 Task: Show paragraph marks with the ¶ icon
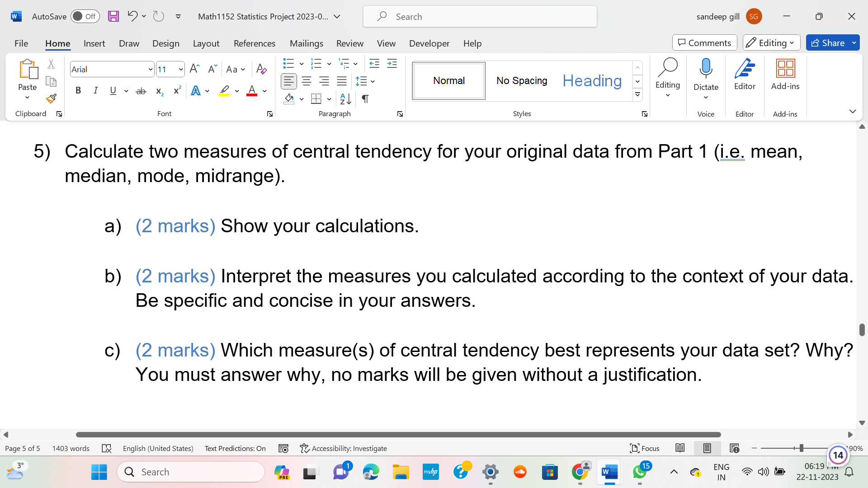(x=365, y=99)
